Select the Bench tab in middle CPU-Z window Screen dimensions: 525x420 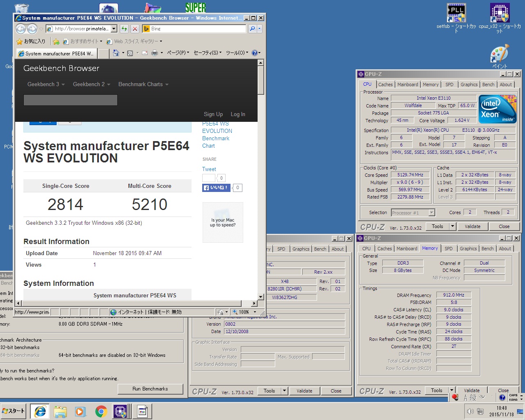tap(320, 249)
